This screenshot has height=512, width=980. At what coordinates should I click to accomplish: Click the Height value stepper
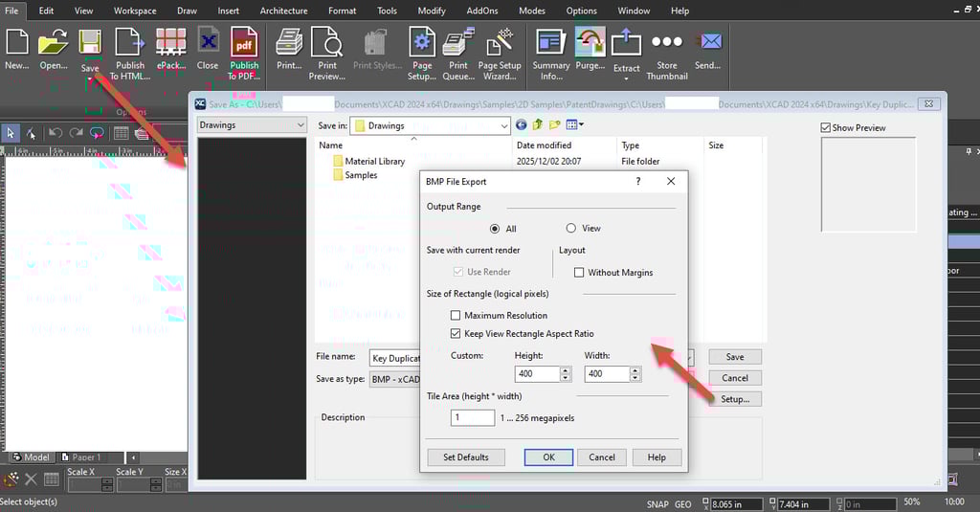(x=566, y=374)
